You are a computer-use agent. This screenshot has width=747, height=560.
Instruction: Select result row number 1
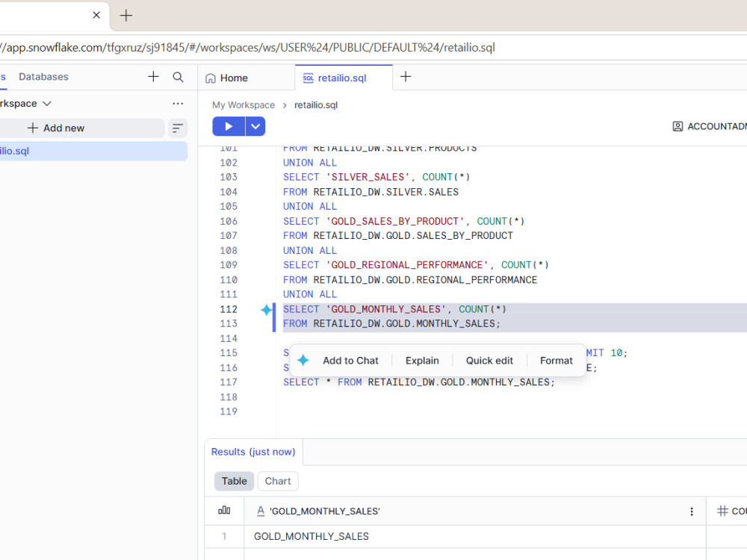click(224, 537)
